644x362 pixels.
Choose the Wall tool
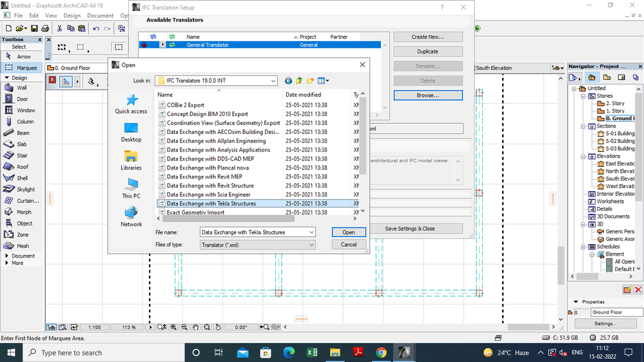(22, 88)
